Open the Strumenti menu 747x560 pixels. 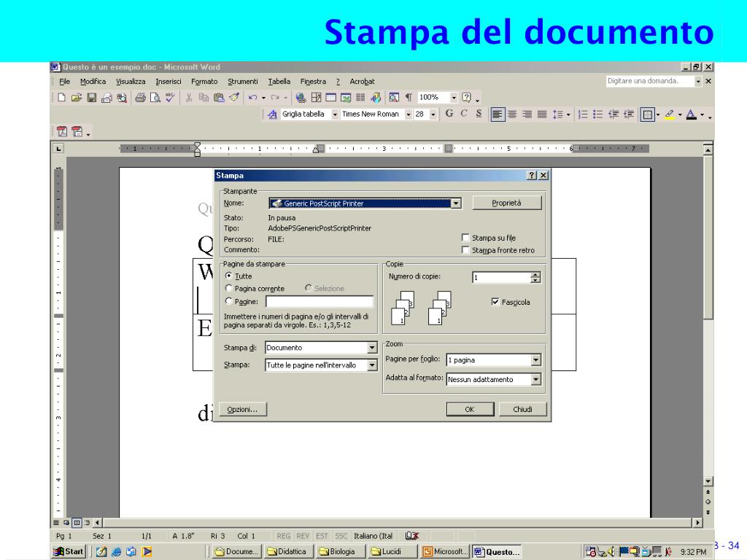pos(242,82)
